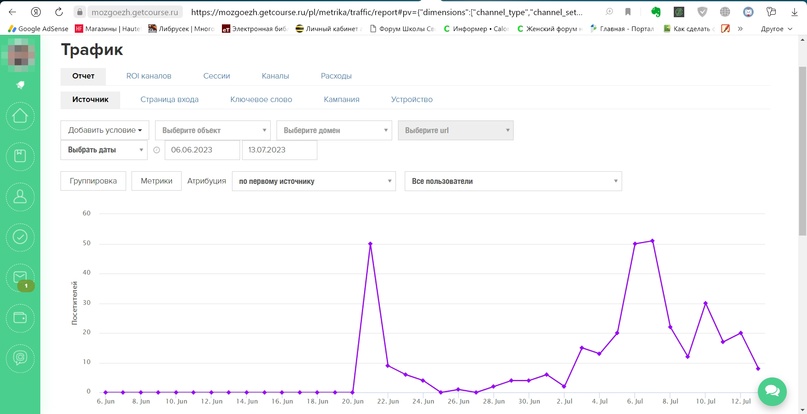Screen dimensions: 807x414
Task: Open the home icon in sidebar
Action: click(20, 116)
